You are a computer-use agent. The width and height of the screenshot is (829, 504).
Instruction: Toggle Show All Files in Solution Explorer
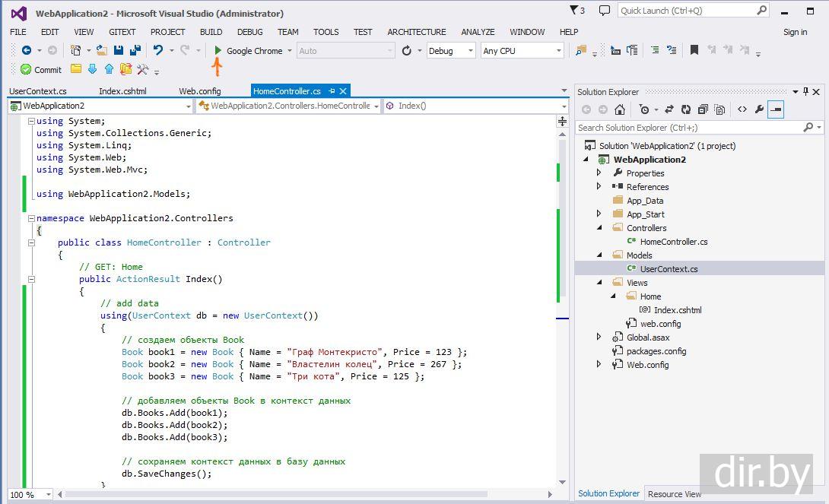719,109
